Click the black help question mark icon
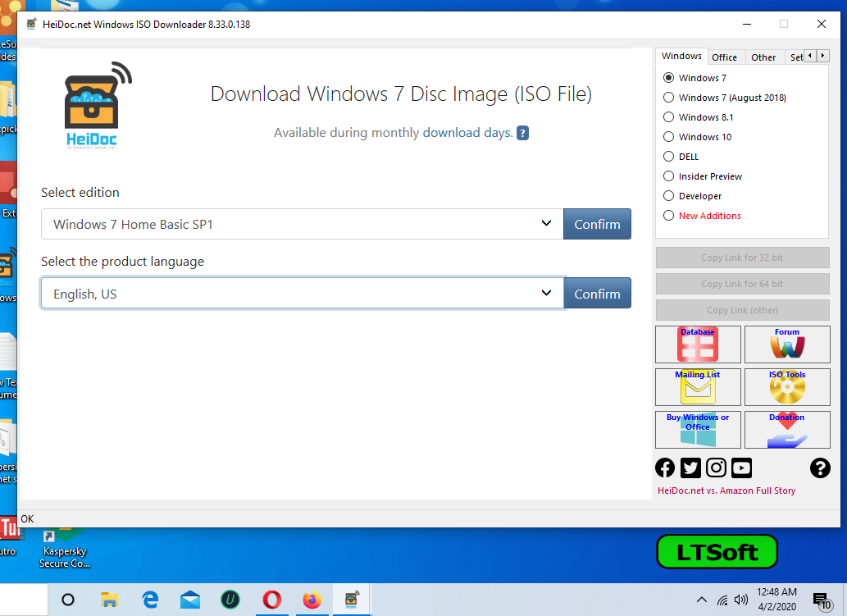The width and height of the screenshot is (847, 616). pyautogui.click(x=820, y=468)
